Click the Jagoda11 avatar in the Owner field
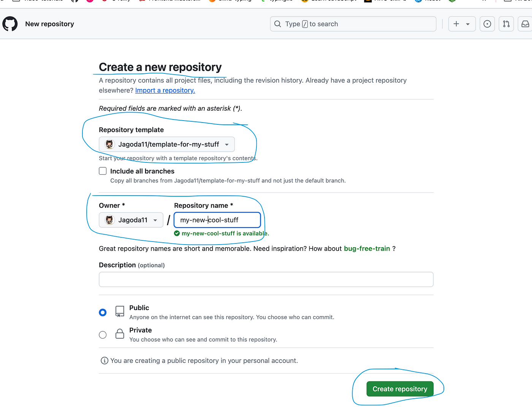The image size is (532, 407). [109, 220]
